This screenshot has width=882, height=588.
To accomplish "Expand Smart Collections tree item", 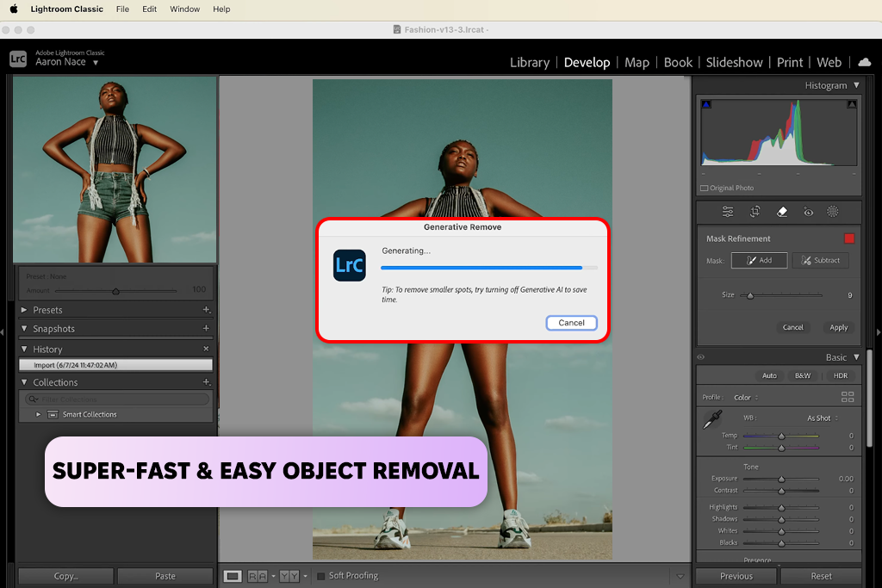I will 38,414.
